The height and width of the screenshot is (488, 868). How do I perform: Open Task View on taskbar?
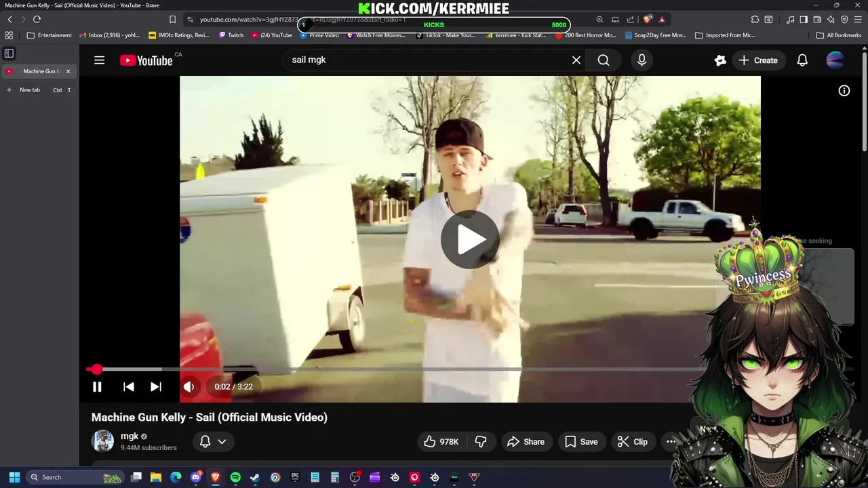tap(136, 477)
